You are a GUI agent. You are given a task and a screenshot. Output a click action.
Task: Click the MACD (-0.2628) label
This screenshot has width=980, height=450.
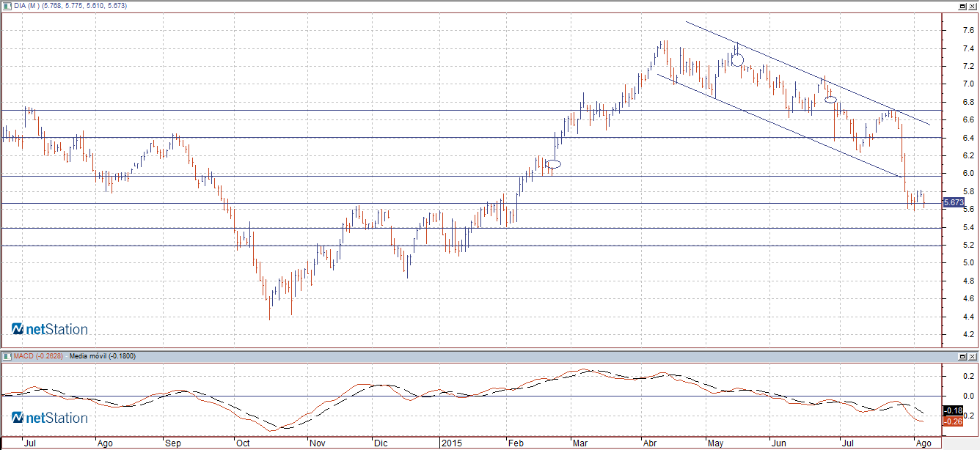tap(38, 355)
